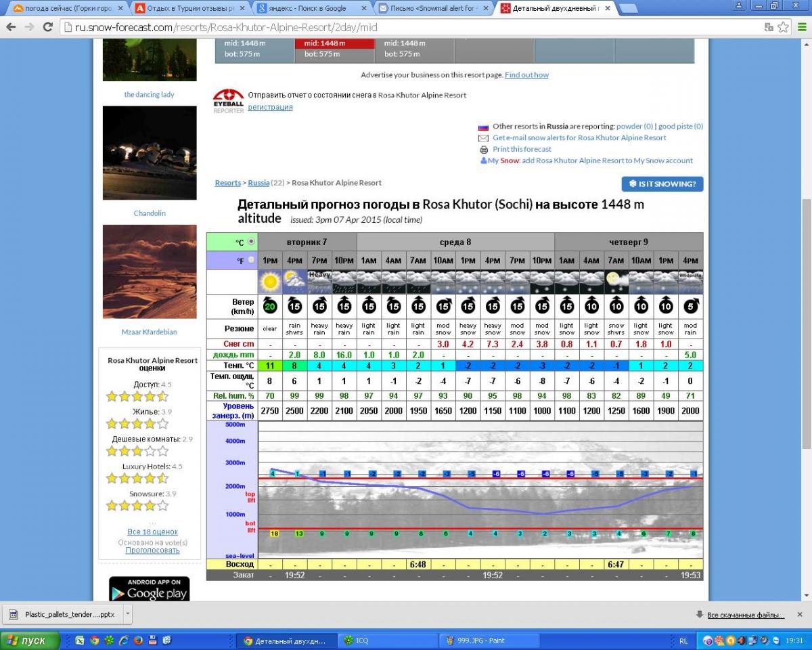The width and height of the screenshot is (812, 650).
Task: Go back with the browser back arrow
Action: pos(11,27)
